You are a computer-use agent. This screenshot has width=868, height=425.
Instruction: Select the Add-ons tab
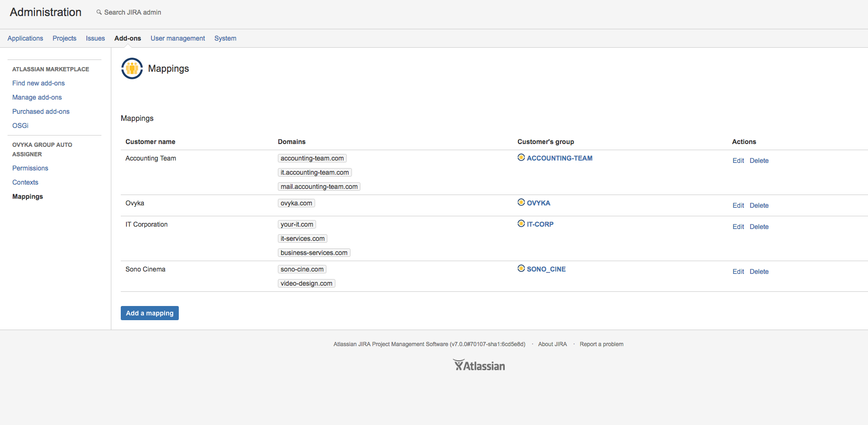[x=128, y=38]
